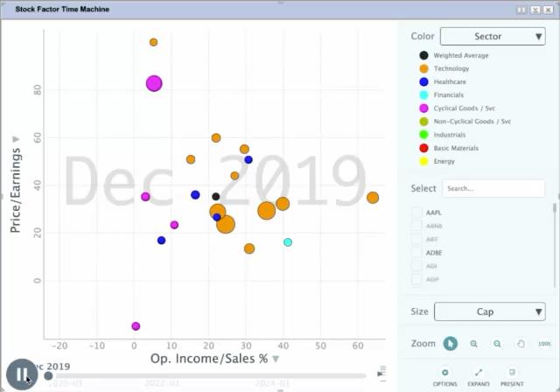This screenshot has width=560, height=392.
Task: Select the pointer tool in Zoom
Action: (450, 344)
